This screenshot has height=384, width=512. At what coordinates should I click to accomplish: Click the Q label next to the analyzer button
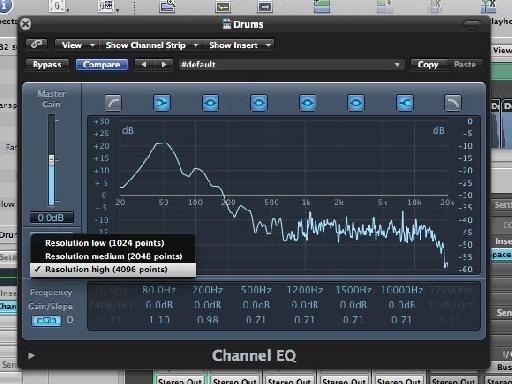point(70,320)
